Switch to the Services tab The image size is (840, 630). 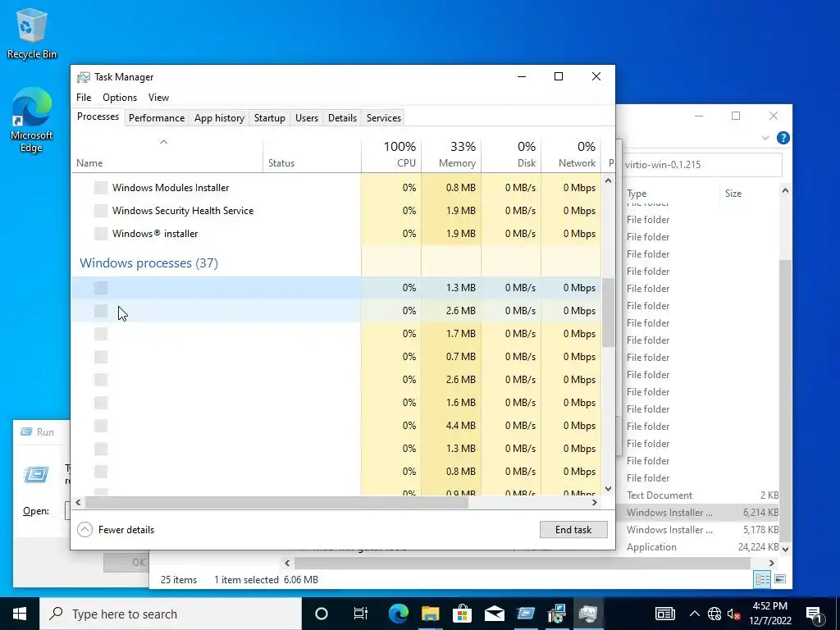point(384,118)
